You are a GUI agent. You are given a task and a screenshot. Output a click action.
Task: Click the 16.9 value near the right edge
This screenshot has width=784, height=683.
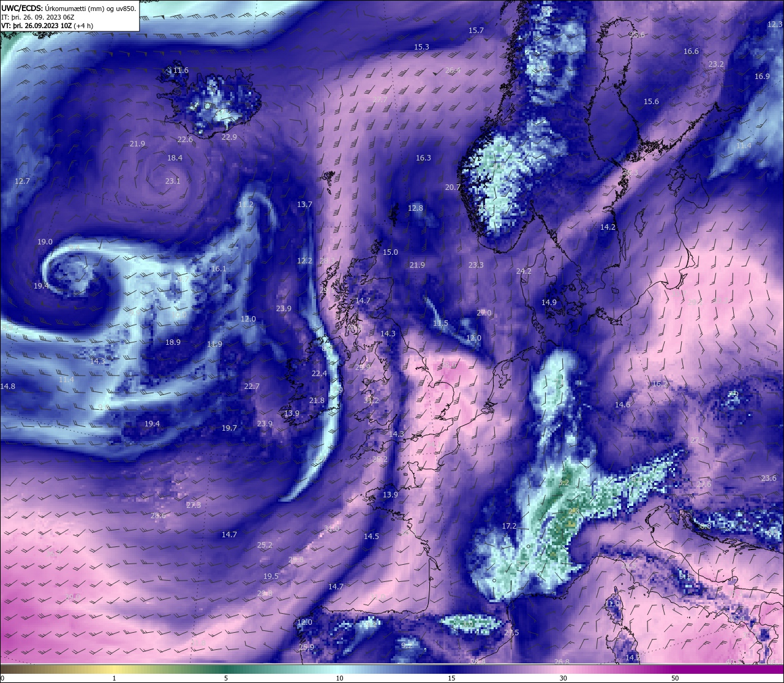click(762, 77)
